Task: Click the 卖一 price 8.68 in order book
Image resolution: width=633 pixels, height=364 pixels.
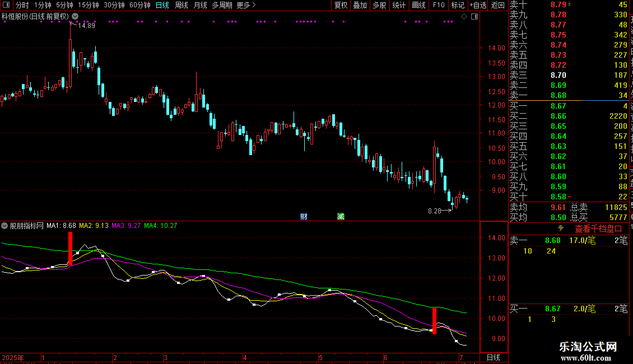Action: point(558,96)
